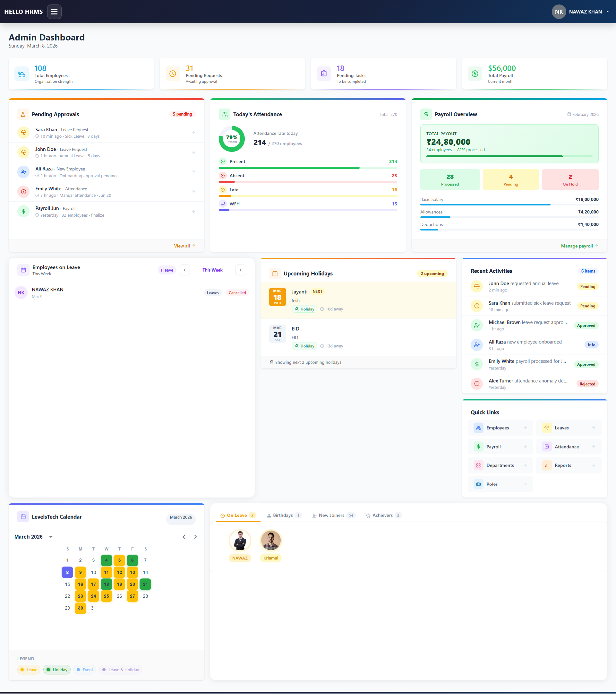
Task: Open the Employees quick link
Action: [500, 428]
